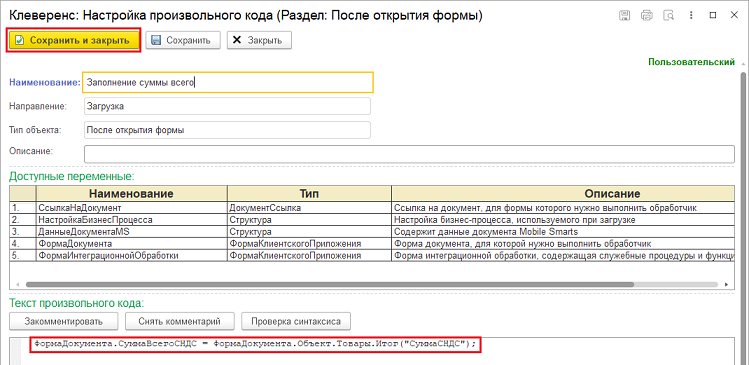Click Сохранить и закрыть button
749x365 pixels.
coord(73,41)
